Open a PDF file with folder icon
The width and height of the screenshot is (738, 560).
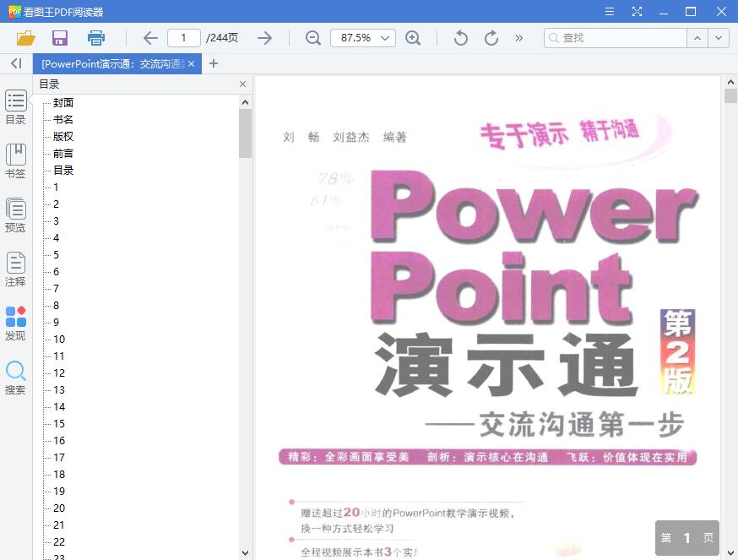pos(26,38)
